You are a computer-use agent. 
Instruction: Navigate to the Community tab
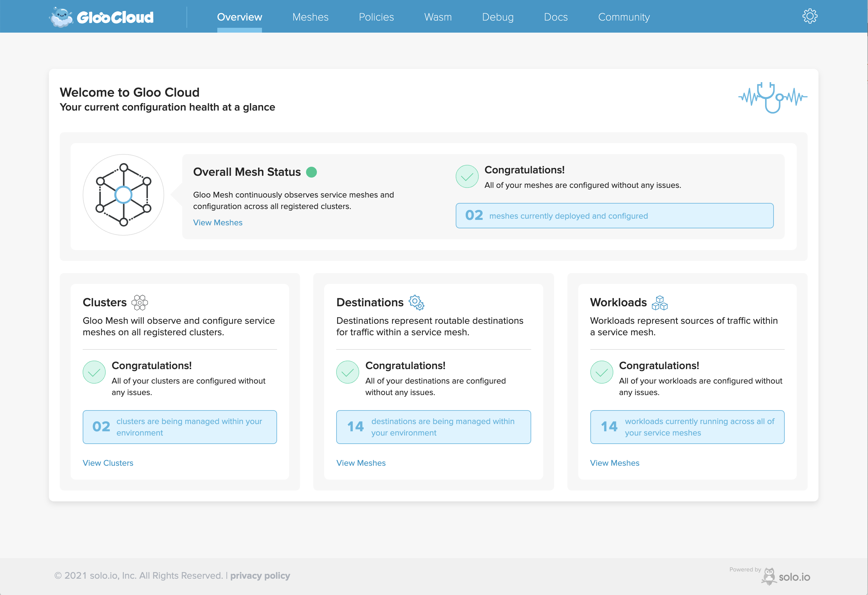624,17
